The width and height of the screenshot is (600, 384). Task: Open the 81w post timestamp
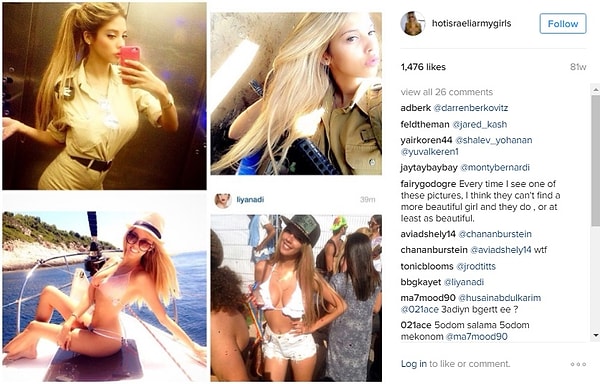click(x=578, y=67)
